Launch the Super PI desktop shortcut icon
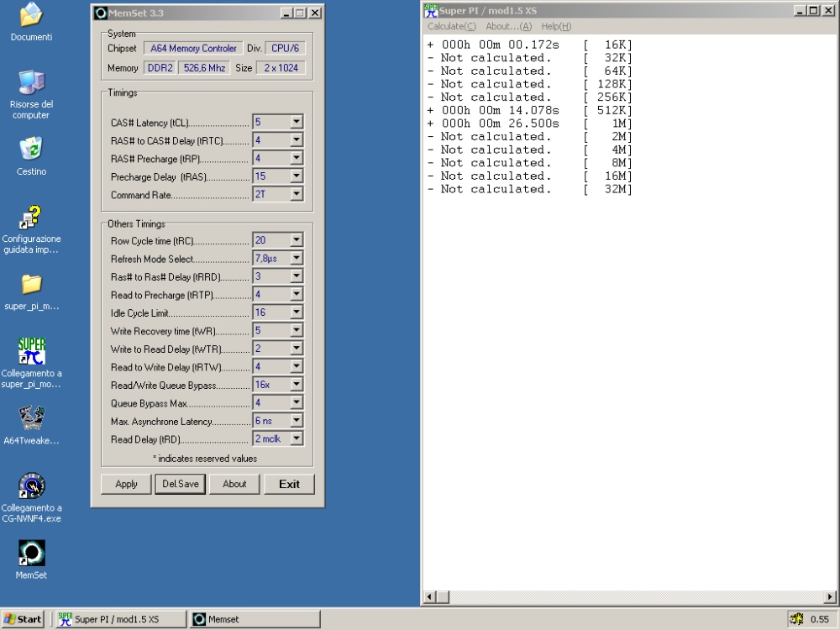The image size is (840, 630). point(32,351)
